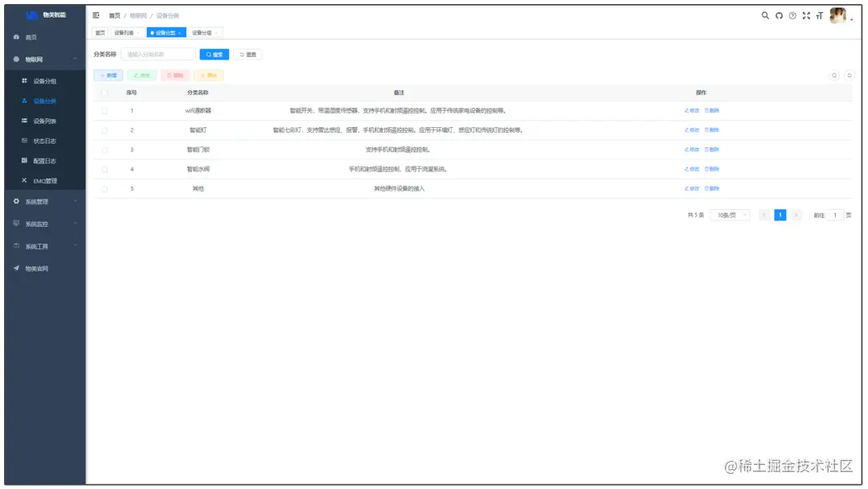
Task: Click the 共 5 条 total count text
Action: (696, 215)
